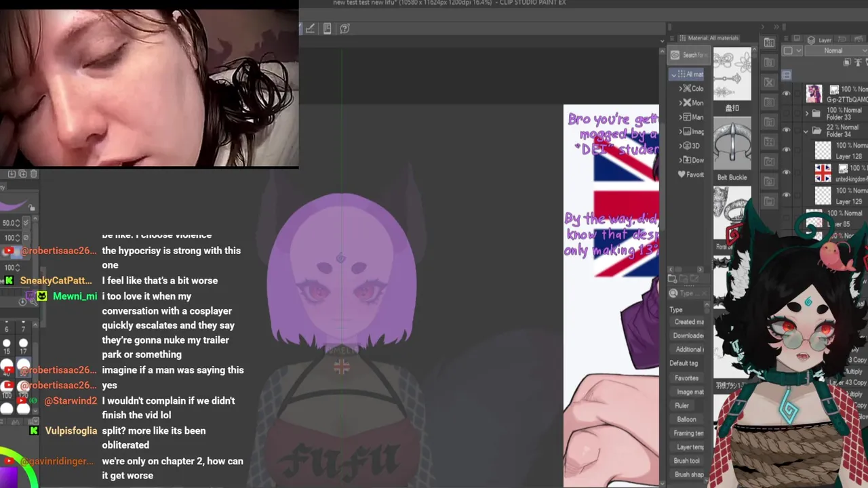The height and width of the screenshot is (488, 868).
Task: Expand the Color pattern material folder chevron
Action: click(x=680, y=89)
